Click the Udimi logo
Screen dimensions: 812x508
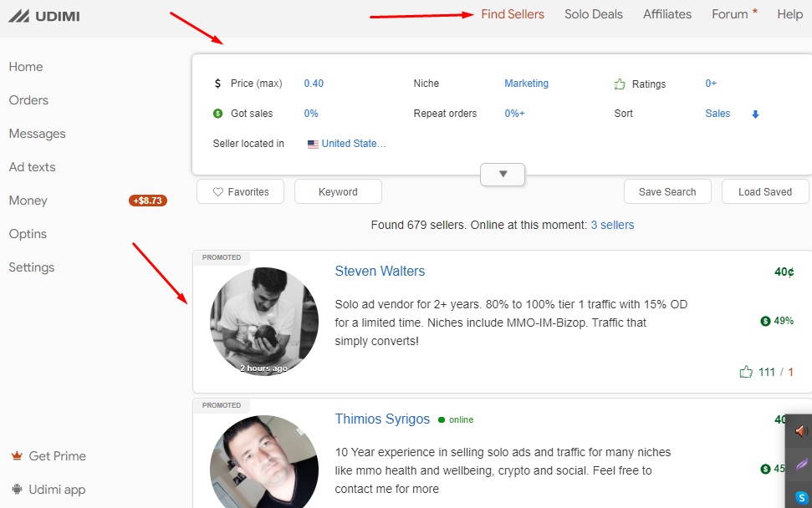(44, 16)
